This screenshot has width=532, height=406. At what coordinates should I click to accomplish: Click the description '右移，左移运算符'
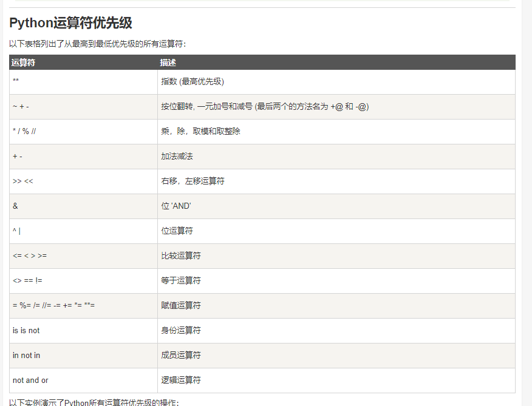click(193, 181)
